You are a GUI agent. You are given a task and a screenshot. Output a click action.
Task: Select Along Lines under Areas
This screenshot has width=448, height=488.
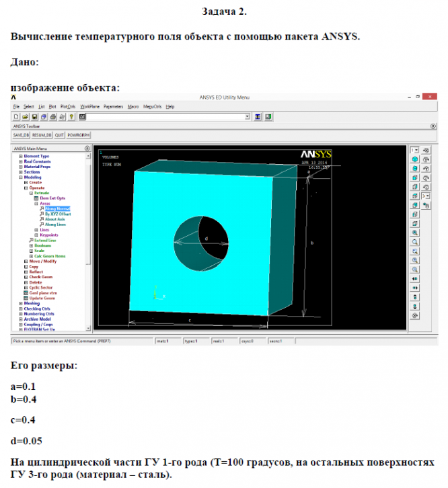point(55,225)
